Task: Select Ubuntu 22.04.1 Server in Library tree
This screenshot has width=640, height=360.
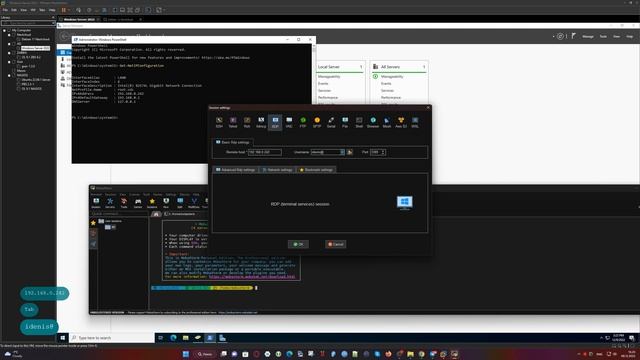Action: [x=36, y=80]
